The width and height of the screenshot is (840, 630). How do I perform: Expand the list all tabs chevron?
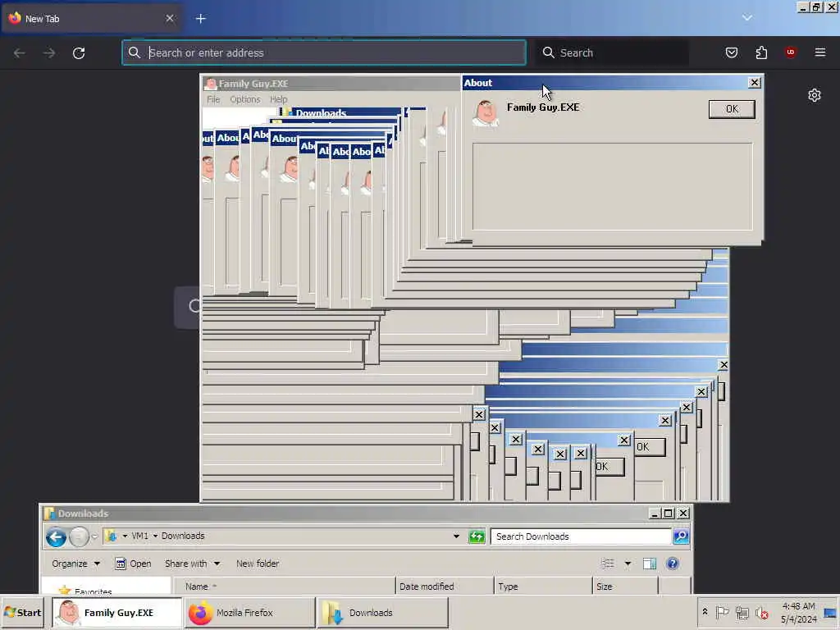(x=746, y=18)
